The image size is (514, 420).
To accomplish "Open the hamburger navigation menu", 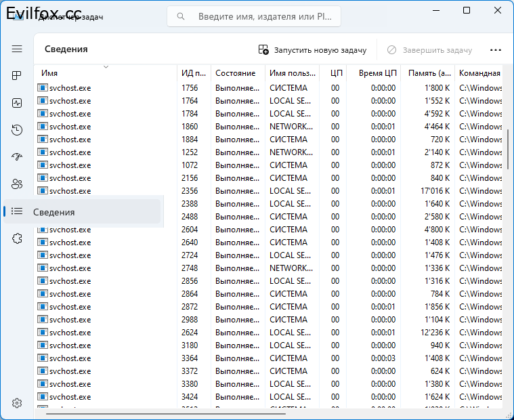I will click(x=17, y=49).
